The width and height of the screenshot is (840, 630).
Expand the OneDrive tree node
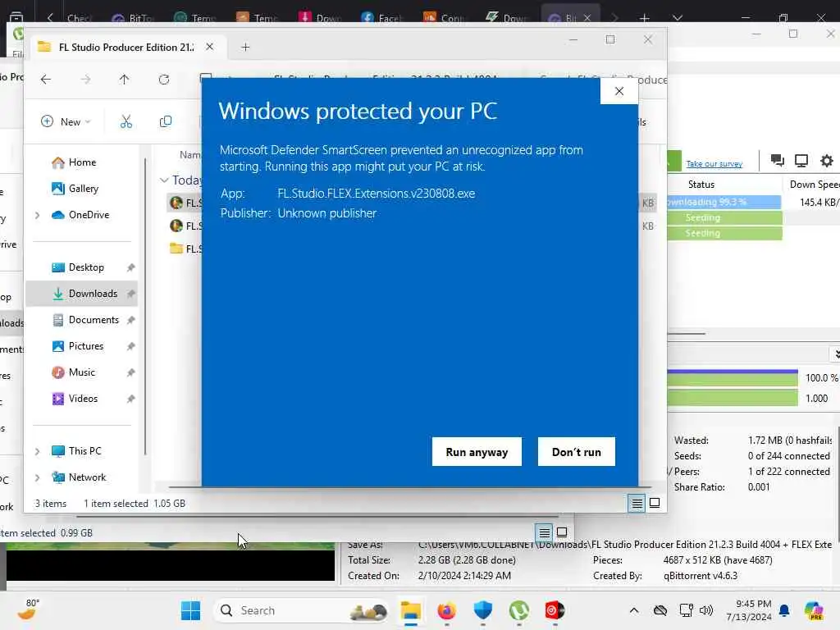tap(37, 216)
